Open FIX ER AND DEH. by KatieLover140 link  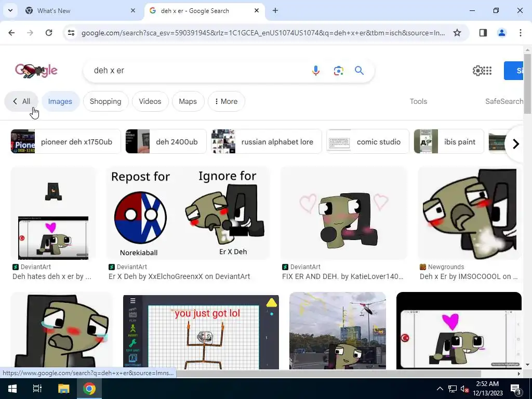[x=343, y=276]
